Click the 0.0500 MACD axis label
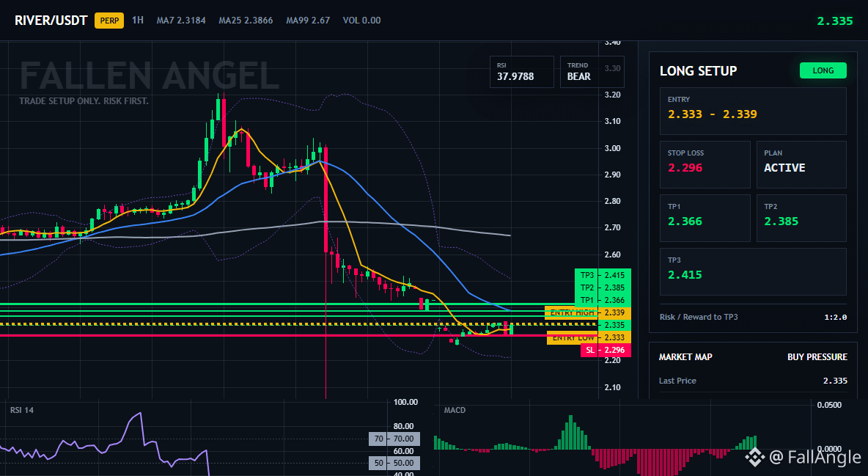Viewport: 868px width, 476px height. [x=829, y=405]
